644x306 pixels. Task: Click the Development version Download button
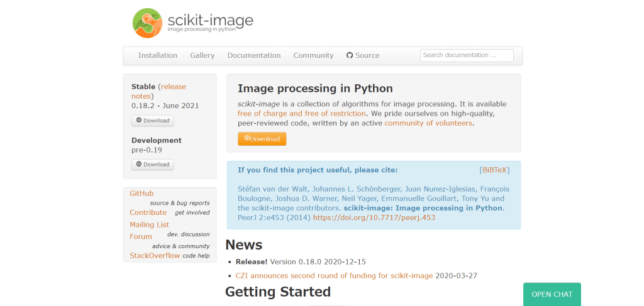coord(152,164)
